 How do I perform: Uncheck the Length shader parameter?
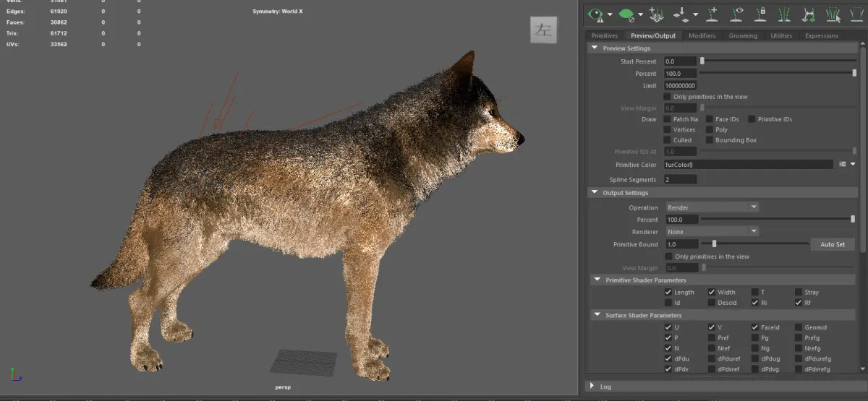click(x=668, y=292)
